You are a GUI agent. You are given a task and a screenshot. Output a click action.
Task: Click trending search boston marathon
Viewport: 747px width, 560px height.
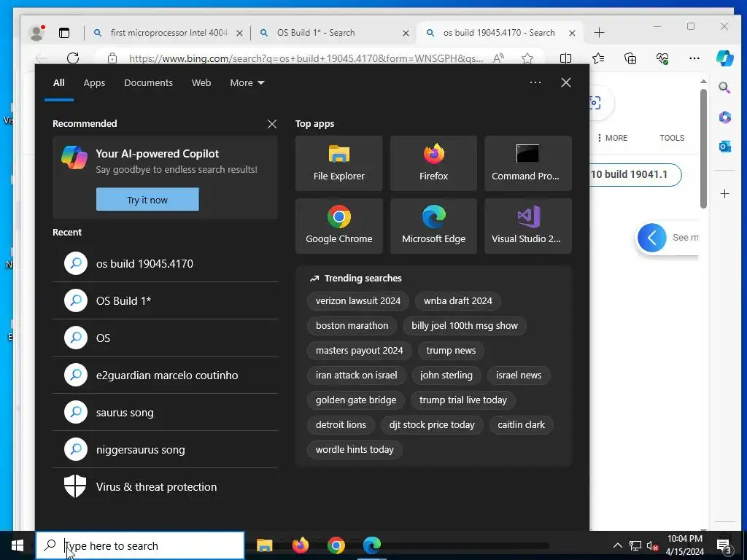pyautogui.click(x=352, y=325)
